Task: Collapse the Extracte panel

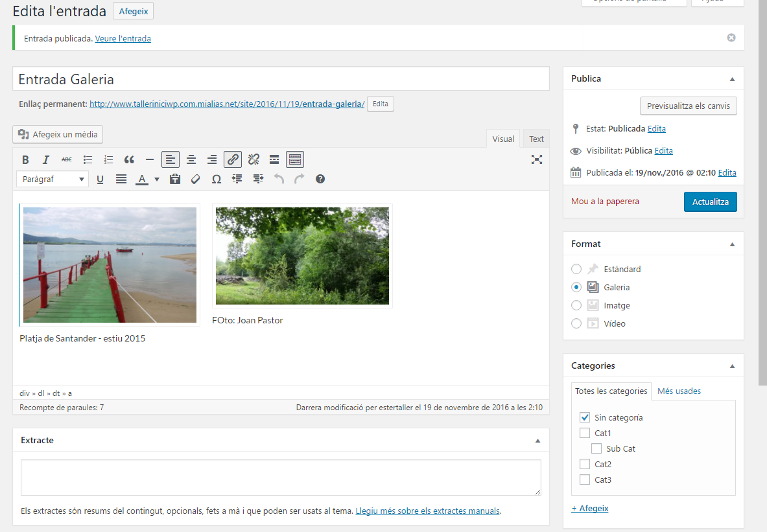Action: tap(537, 441)
